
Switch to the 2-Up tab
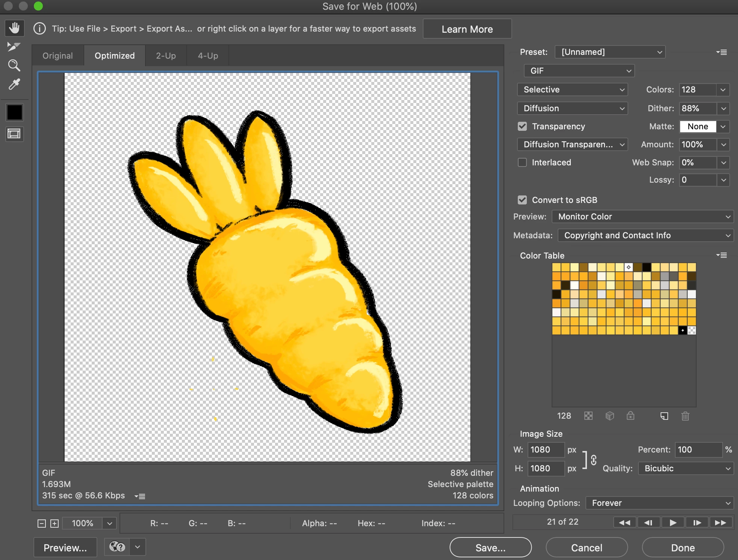(166, 56)
